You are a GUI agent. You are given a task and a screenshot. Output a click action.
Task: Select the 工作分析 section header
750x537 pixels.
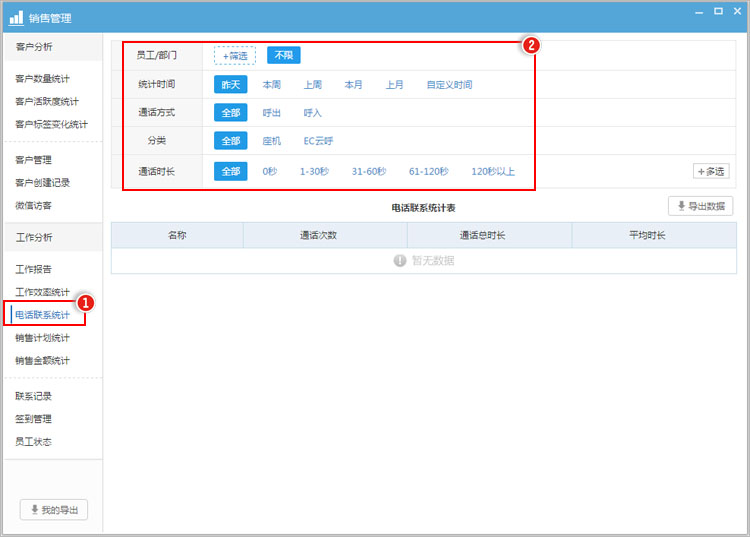(x=53, y=238)
